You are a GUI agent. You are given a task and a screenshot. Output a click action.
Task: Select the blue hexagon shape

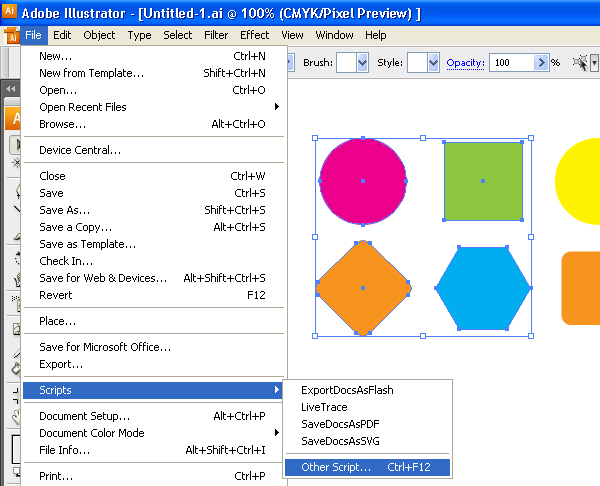pos(483,288)
